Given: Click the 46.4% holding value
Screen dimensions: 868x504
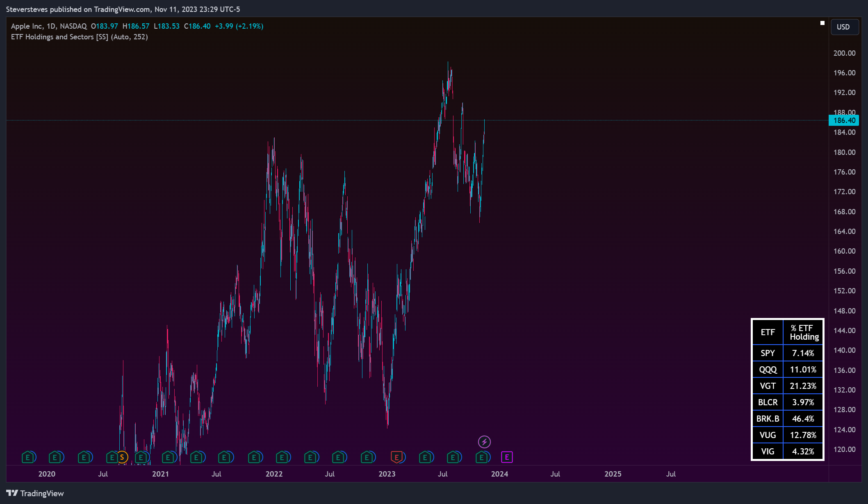Looking at the screenshot, I should click(803, 419).
